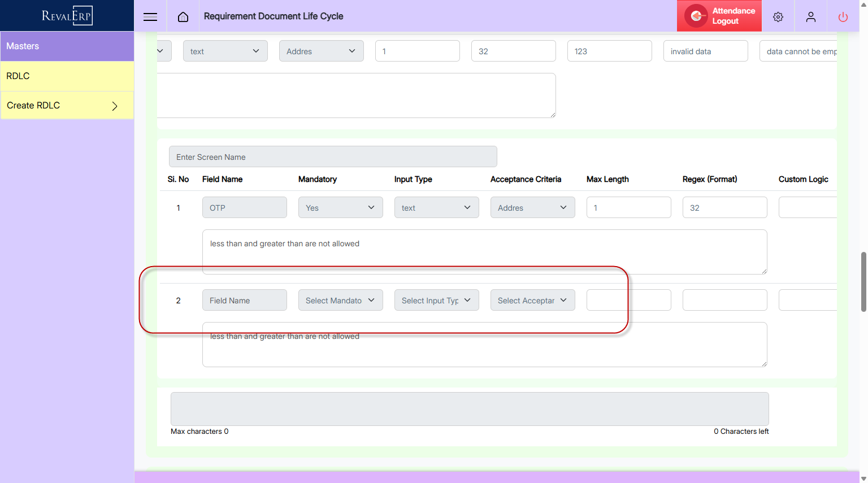Click the OTP field name input
This screenshot has width=868, height=483.
(244, 208)
